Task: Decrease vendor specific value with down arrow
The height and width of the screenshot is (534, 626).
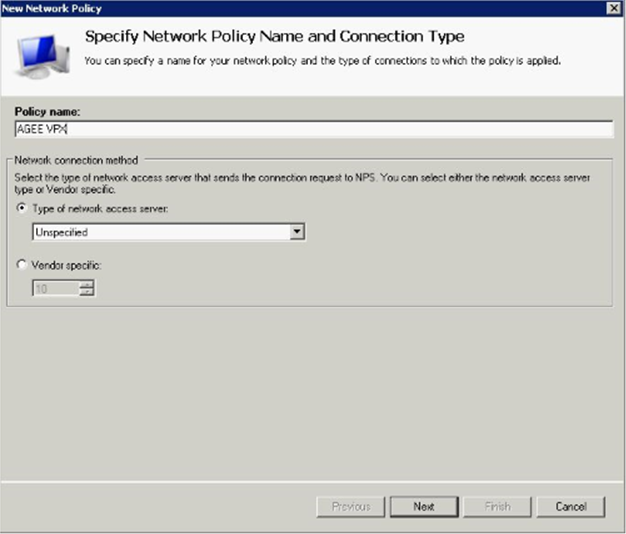Action: [86, 292]
